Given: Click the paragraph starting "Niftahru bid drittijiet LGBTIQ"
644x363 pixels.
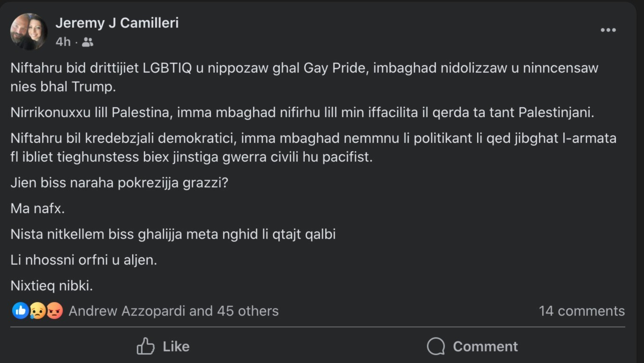Looking at the screenshot, I should 304,77.
